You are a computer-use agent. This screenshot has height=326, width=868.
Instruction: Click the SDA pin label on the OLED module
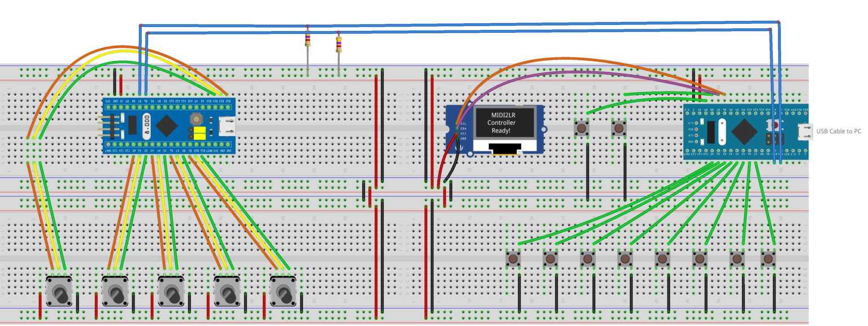463,129
